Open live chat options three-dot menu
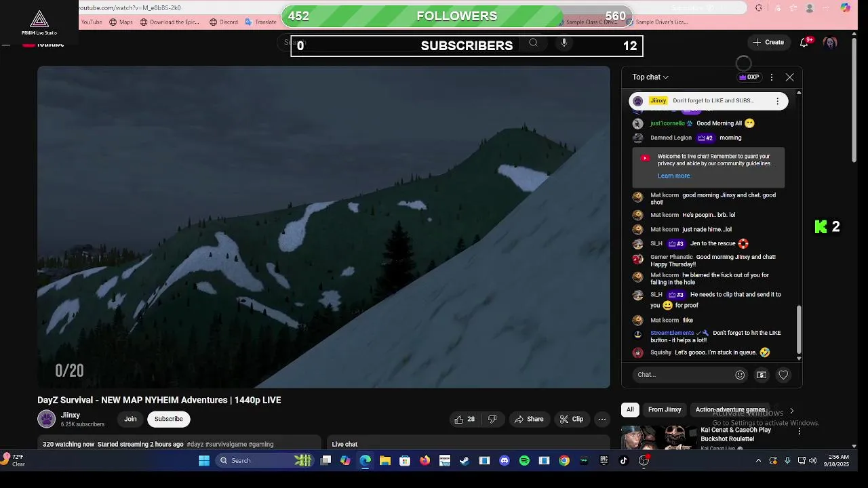868x488 pixels. click(771, 77)
